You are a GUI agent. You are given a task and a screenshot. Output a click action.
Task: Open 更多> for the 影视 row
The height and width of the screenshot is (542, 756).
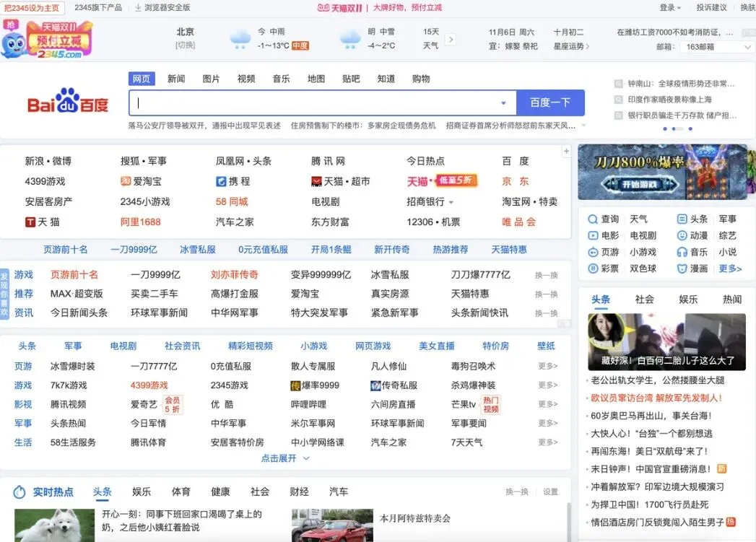548,404
